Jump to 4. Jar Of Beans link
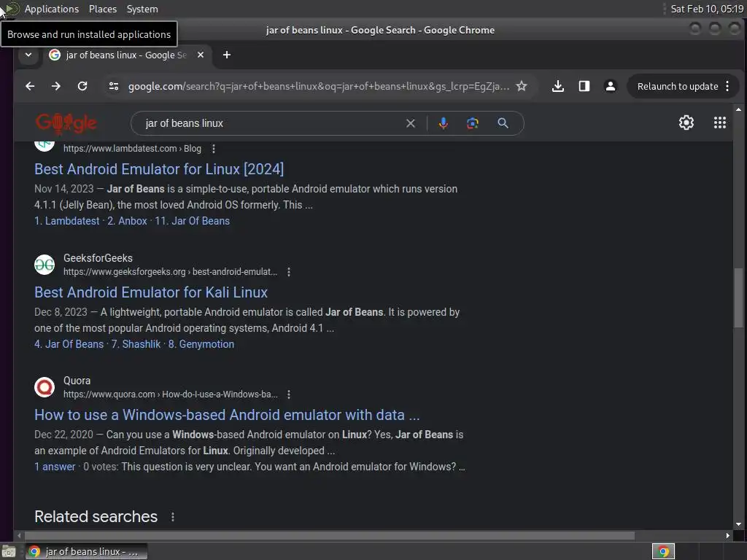The height and width of the screenshot is (560, 747). pos(69,344)
